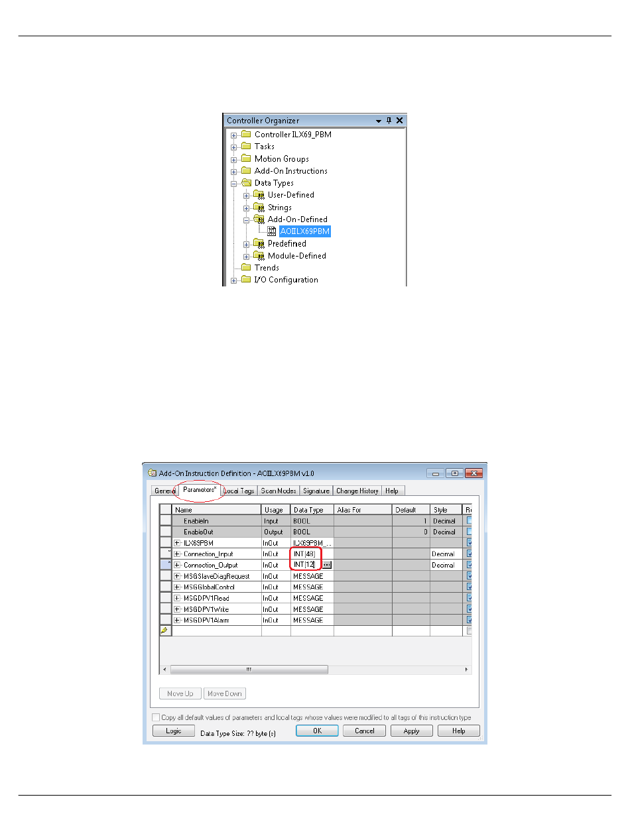Image resolution: width=630 pixels, height=840 pixels.
Task: Close the Controller Organizer panel
Action: click(x=399, y=121)
